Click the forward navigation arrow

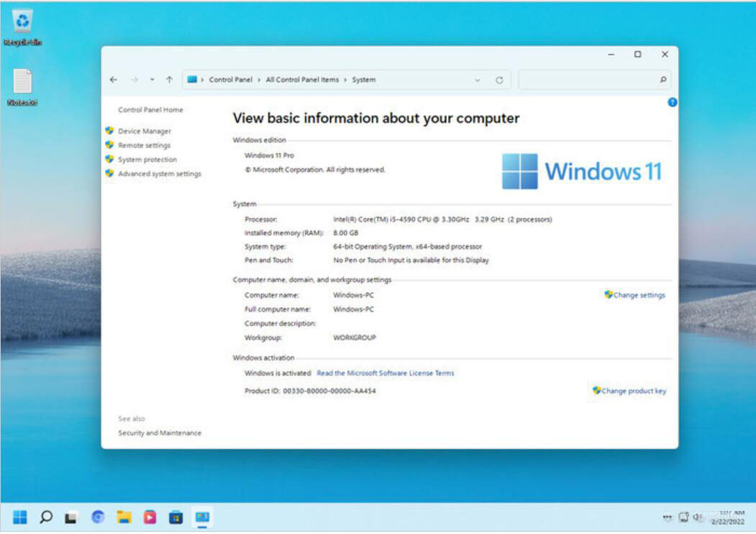(x=135, y=80)
